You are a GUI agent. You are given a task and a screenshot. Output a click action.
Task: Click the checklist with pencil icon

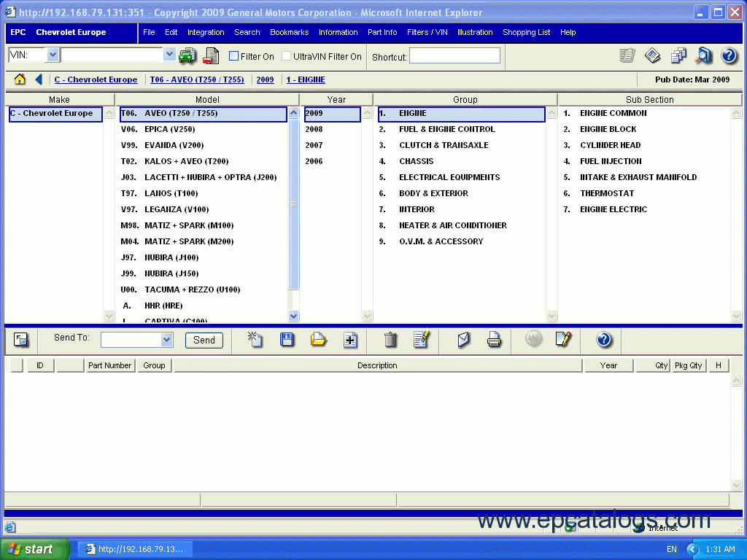(x=422, y=340)
